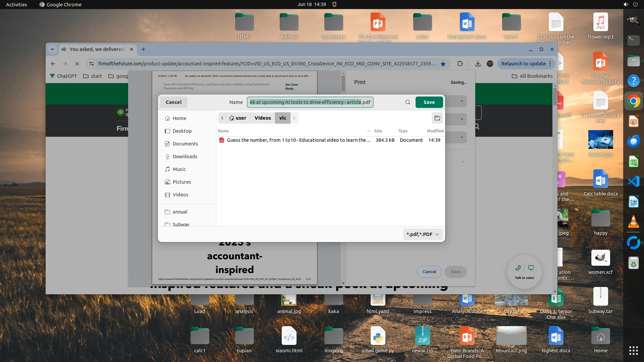Viewport: 644px width, 362px height.
Task: Sort the file list by the Name column
Action: (x=223, y=131)
